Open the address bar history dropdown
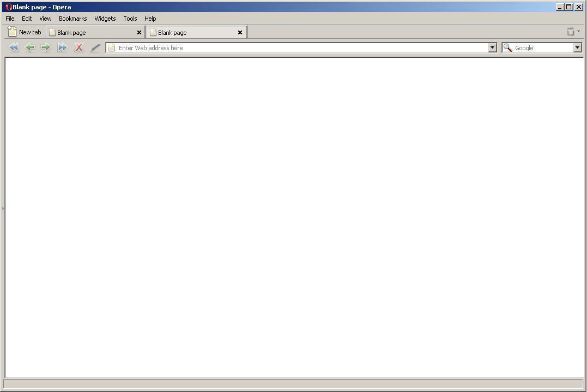Image resolution: width=587 pixels, height=392 pixels. click(492, 47)
